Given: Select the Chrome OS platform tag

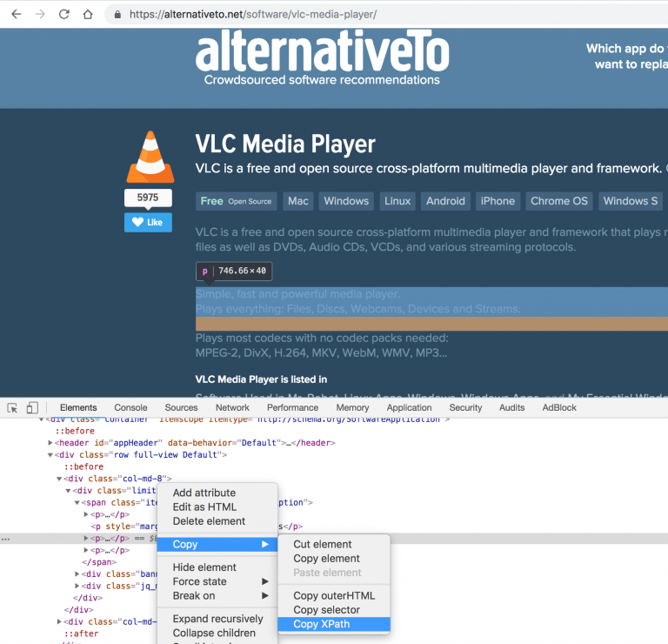Looking at the screenshot, I should pyautogui.click(x=559, y=201).
